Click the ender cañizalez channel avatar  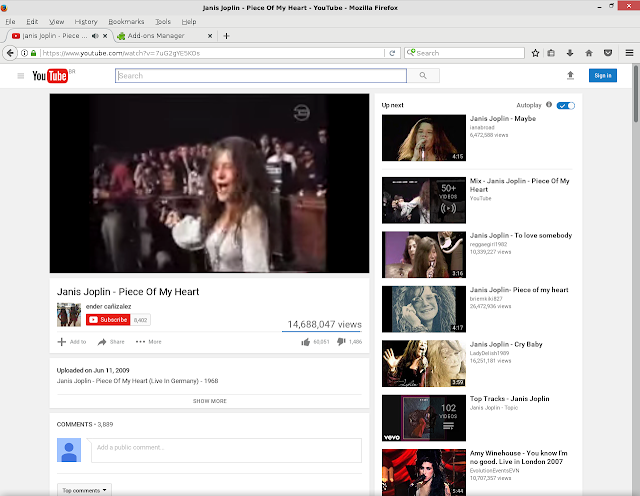click(69, 315)
